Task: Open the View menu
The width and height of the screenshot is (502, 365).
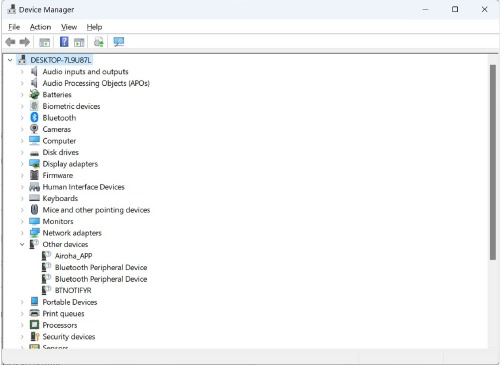Action: point(69,27)
